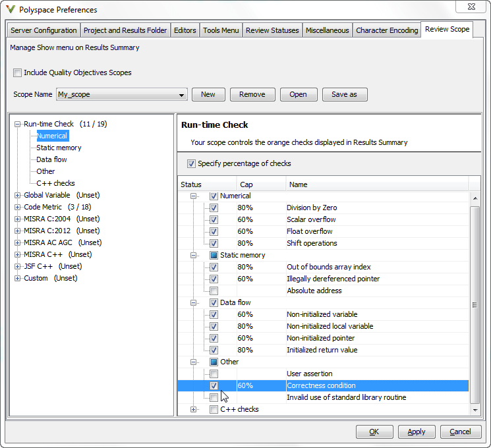The width and height of the screenshot is (491, 448).
Task: Expand the C++ checks group in the table
Action: point(194,410)
